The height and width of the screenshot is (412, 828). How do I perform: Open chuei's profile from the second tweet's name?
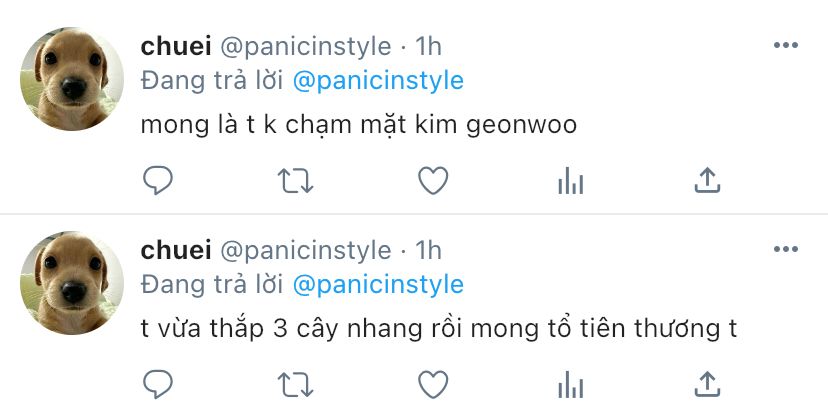pos(176,250)
